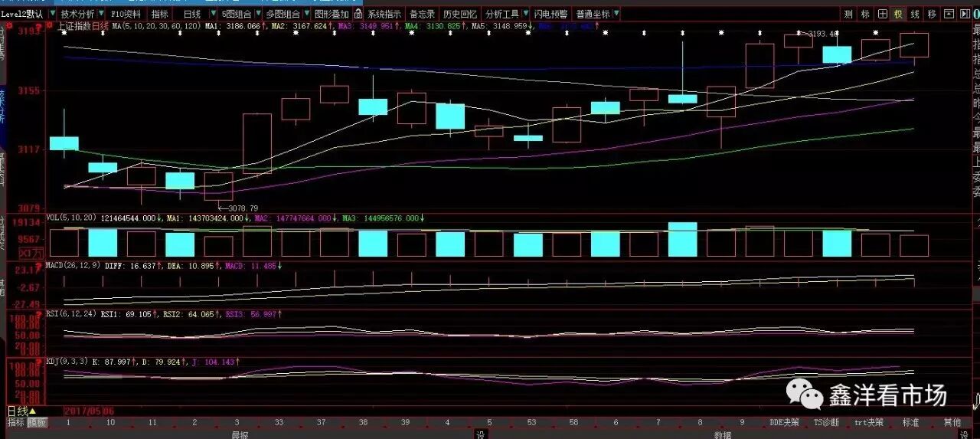
Task: Toggle the crosshair plus-box icon
Action: [x=882, y=14]
